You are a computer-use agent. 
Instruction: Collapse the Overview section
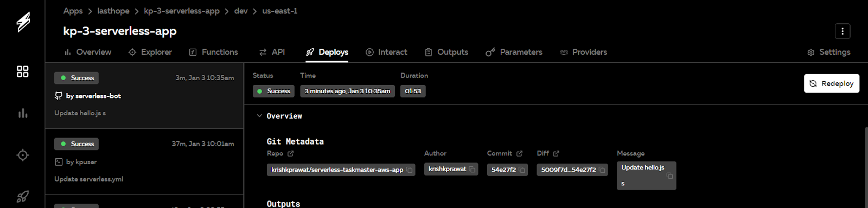[259, 116]
